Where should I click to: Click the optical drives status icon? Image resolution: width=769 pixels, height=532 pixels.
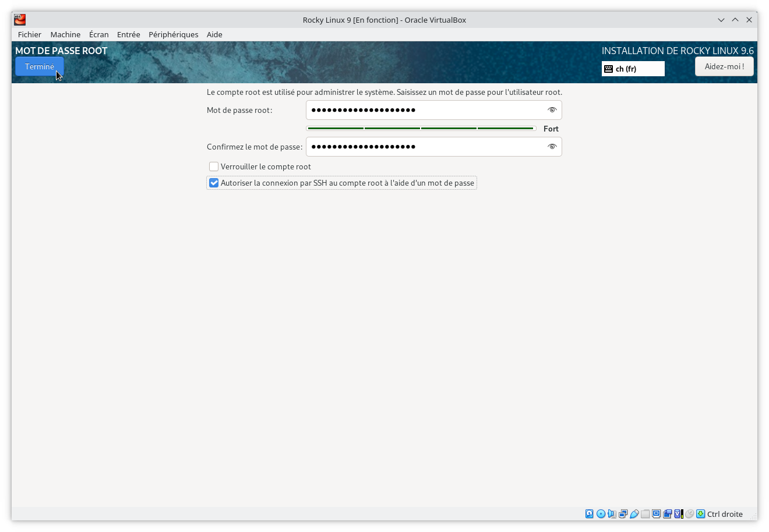point(600,514)
